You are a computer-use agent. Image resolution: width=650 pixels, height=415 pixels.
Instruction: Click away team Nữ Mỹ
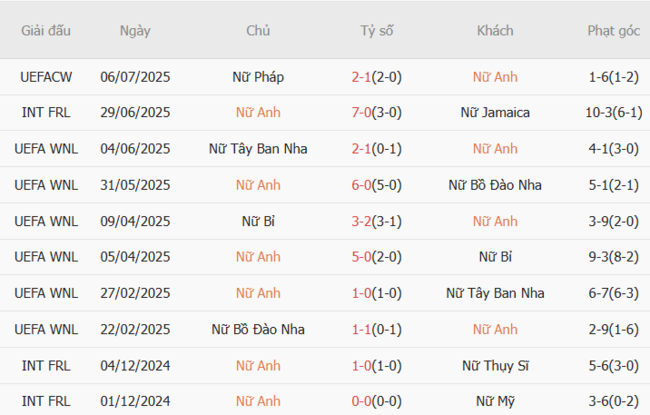coord(495,401)
